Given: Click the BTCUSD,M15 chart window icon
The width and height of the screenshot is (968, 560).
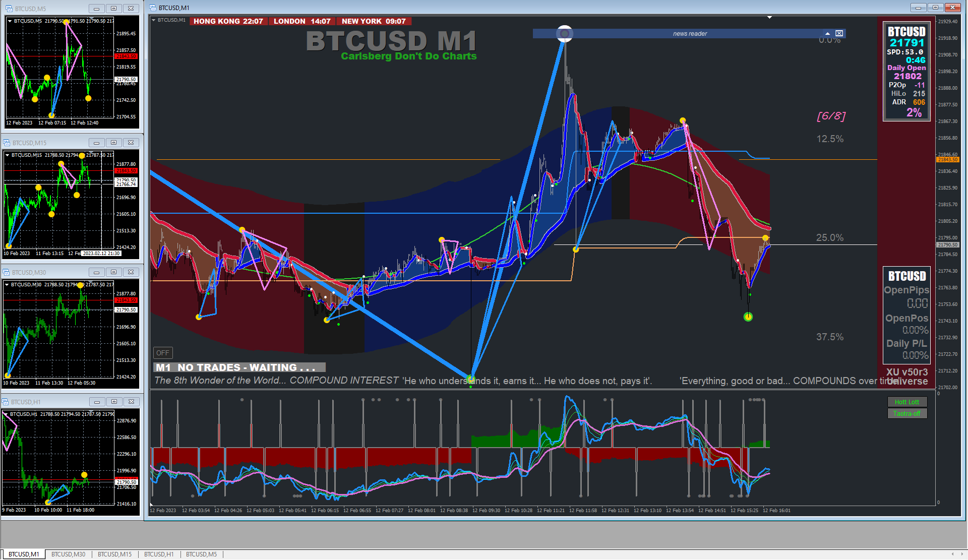Looking at the screenshot, I should click(x=7, y=143).
